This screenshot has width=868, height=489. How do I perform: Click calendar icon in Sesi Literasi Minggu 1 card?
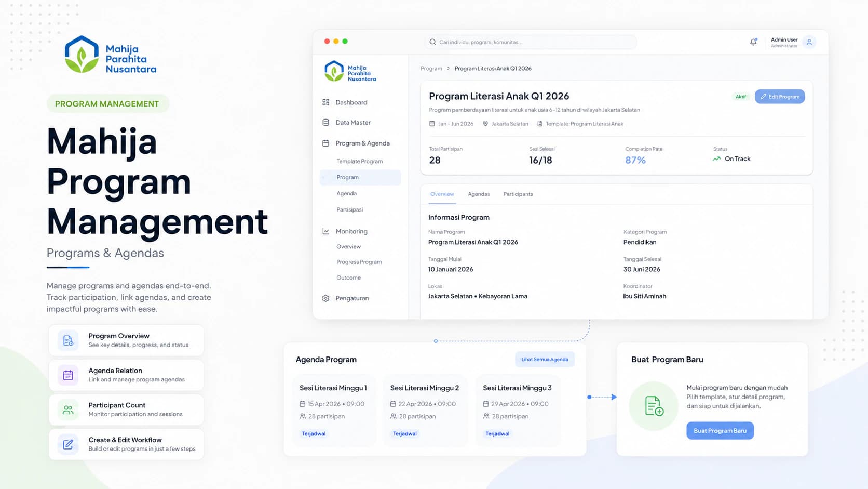point(303,404)
